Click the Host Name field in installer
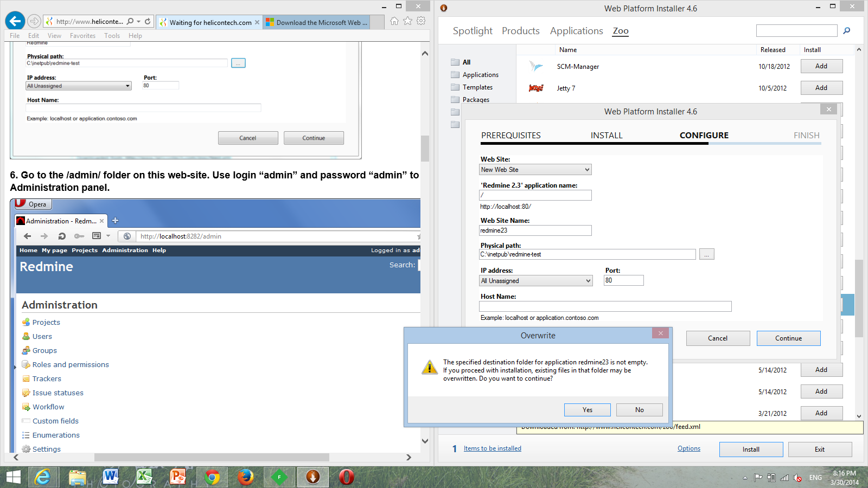This screenshot has width=868, height=488. (605, 306)
